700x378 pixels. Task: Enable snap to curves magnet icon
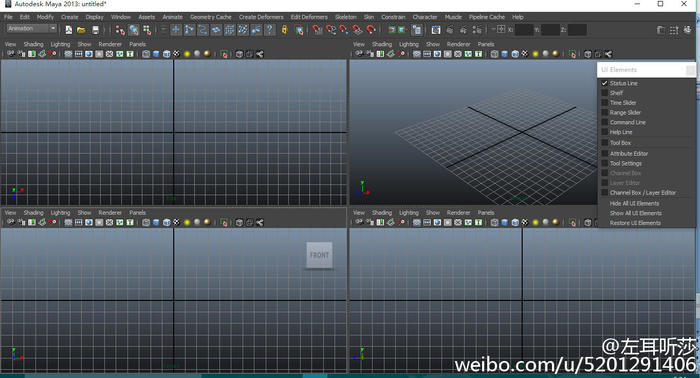click(x=331, y=30)
